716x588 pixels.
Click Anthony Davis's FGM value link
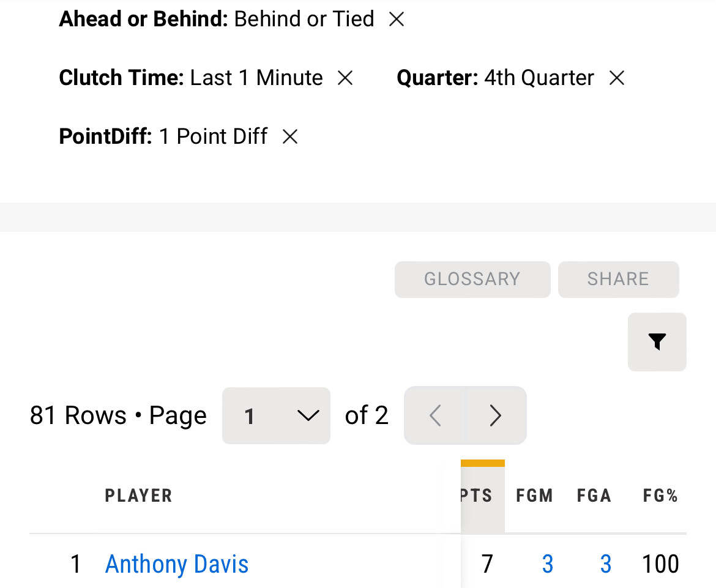(547, 564)
